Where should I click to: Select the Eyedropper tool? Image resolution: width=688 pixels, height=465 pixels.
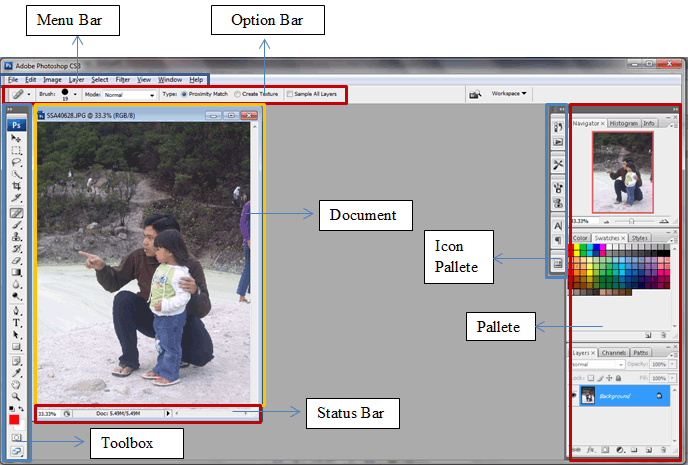tap(16, 373)
